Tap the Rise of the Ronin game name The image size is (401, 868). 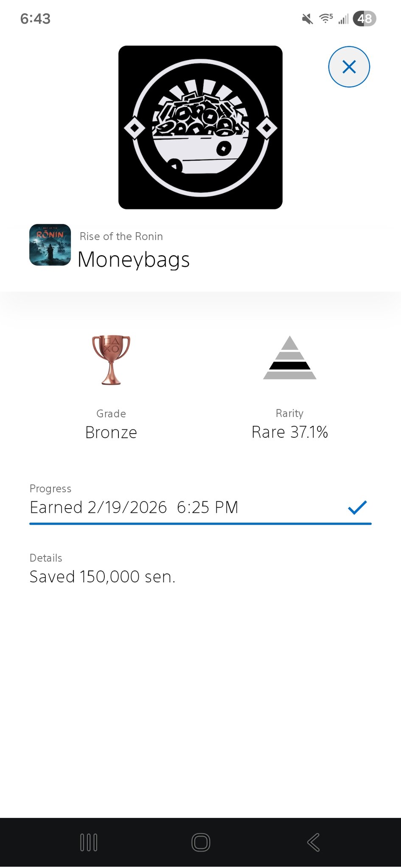121,236
